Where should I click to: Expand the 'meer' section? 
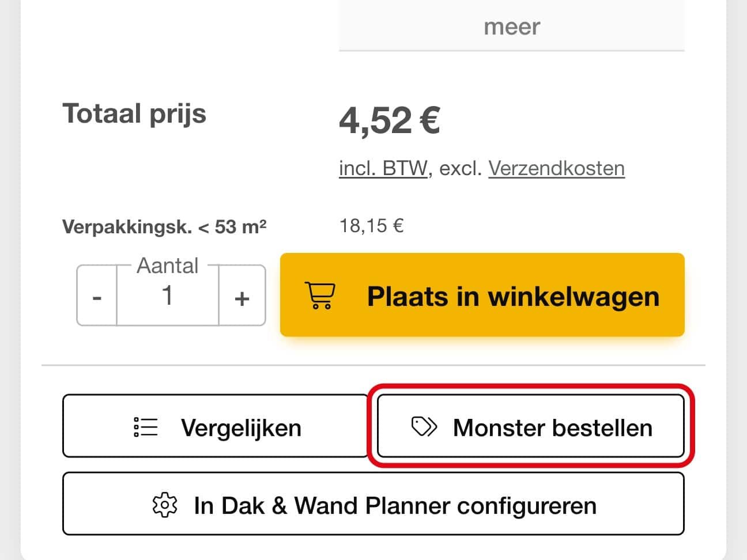(512, 27)
